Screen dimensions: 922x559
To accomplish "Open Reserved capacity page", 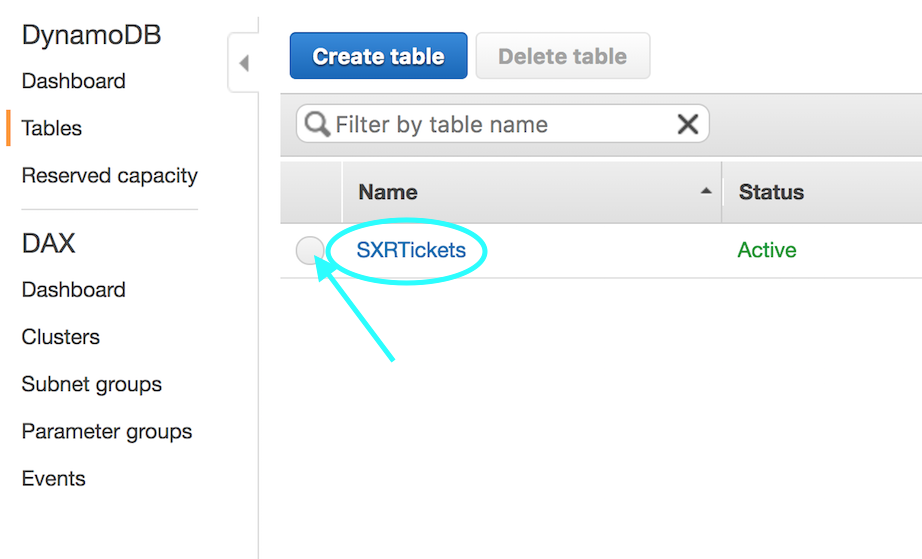I will point(109,176).
